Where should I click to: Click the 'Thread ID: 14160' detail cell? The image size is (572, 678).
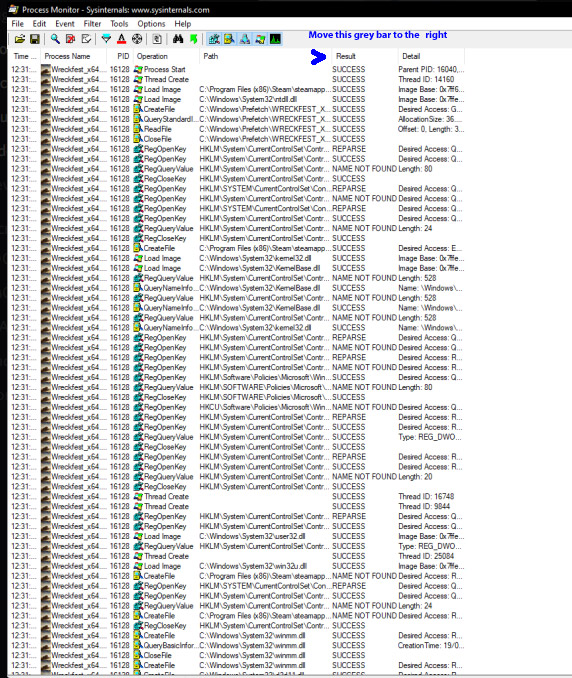pyautogui.click(x=426, y=79)
